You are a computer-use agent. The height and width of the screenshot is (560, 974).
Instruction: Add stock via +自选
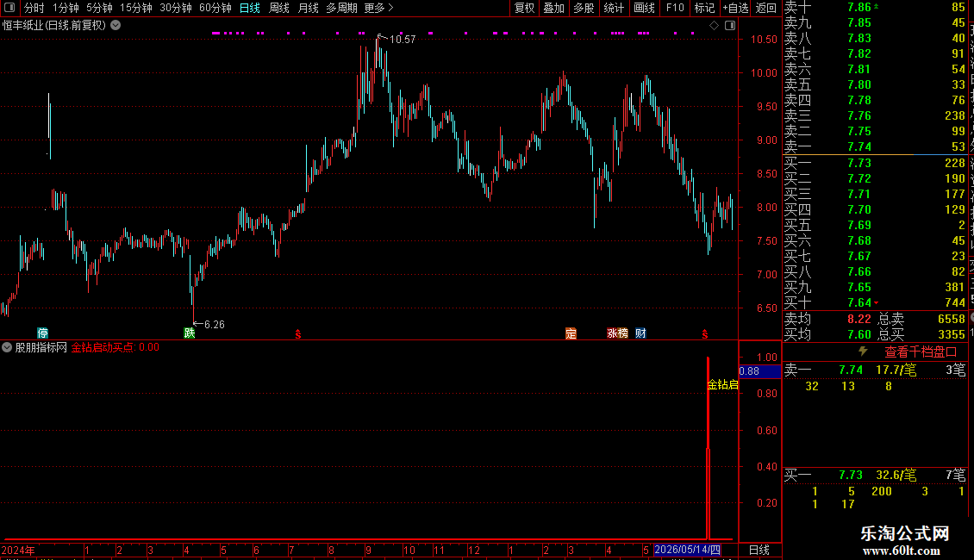coord(735,8)
